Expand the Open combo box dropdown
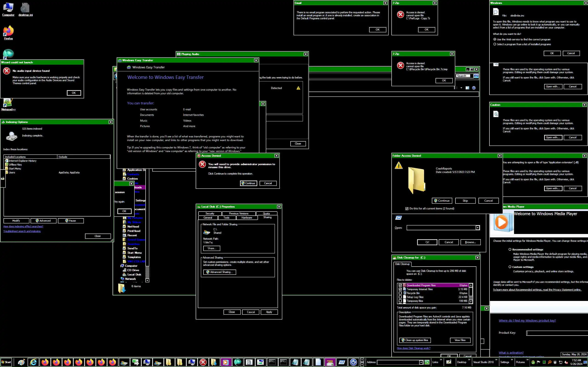 (478, 228)
